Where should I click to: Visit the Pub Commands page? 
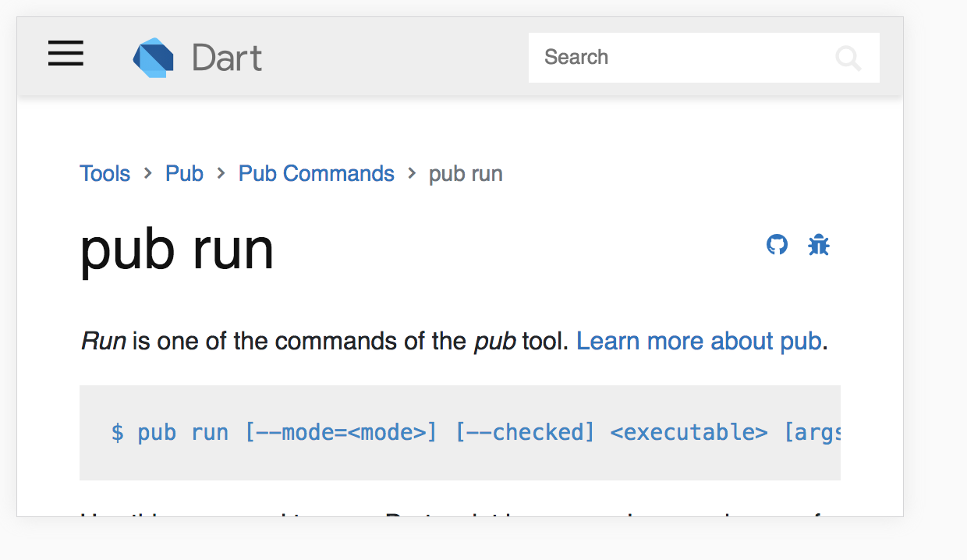pos(316,173)
